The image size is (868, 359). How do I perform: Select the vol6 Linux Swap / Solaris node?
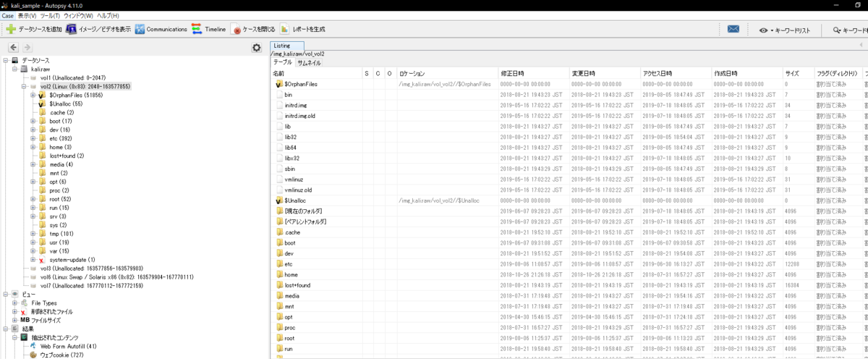[116, 276]
